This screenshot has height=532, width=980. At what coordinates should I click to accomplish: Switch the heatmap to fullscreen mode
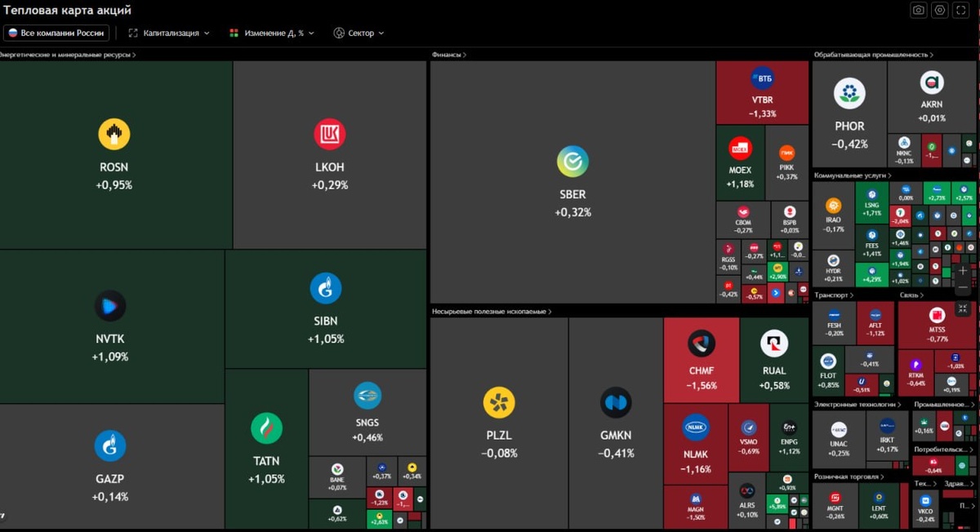961,10
